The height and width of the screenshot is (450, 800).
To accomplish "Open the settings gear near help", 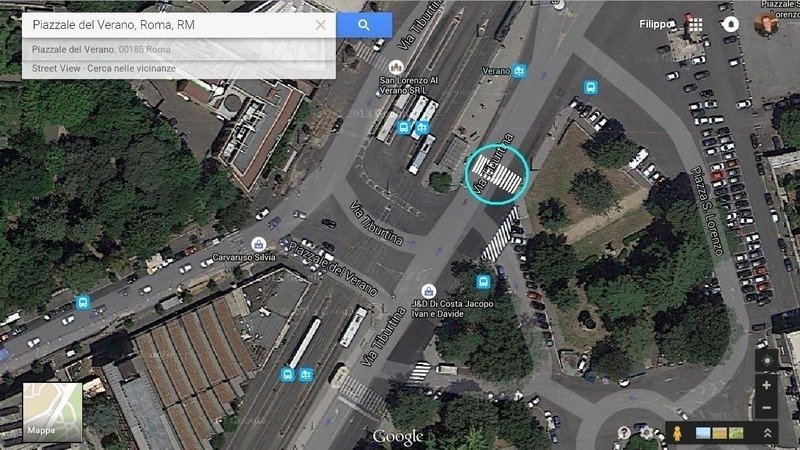I will [646, 433].
